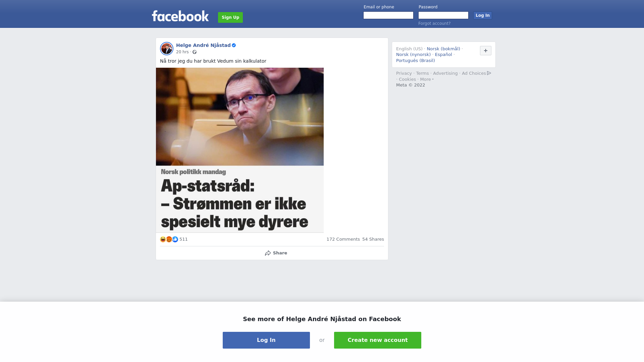644x362 pixels.
Task: Open the Ap-statsråd news image
Action: click(240, 150)
